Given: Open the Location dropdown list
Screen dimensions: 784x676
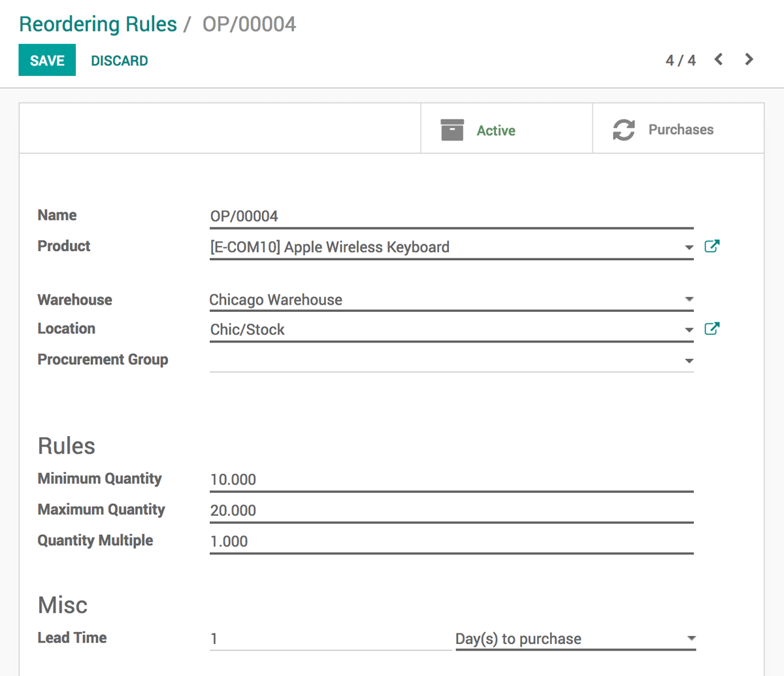Looking at the screenshot, I should click(x=689, y=330).
